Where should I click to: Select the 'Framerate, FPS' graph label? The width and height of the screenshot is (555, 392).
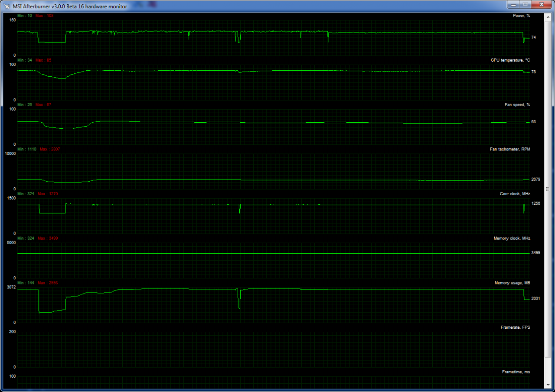pos(515,327)
